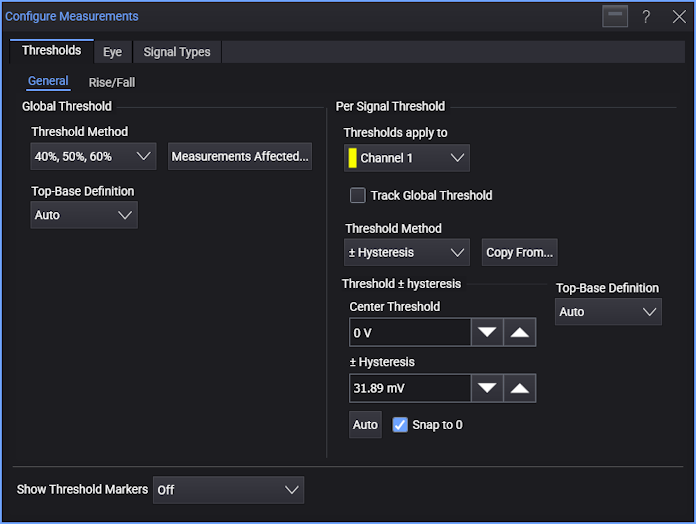Click the Copy From button
Viewport: 696px width, 524px height.
pyautogui.click(x=519, y=252)
